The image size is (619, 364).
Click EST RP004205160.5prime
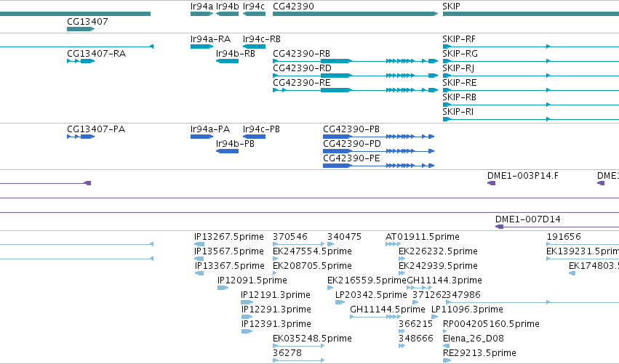[x=447, y=331]
